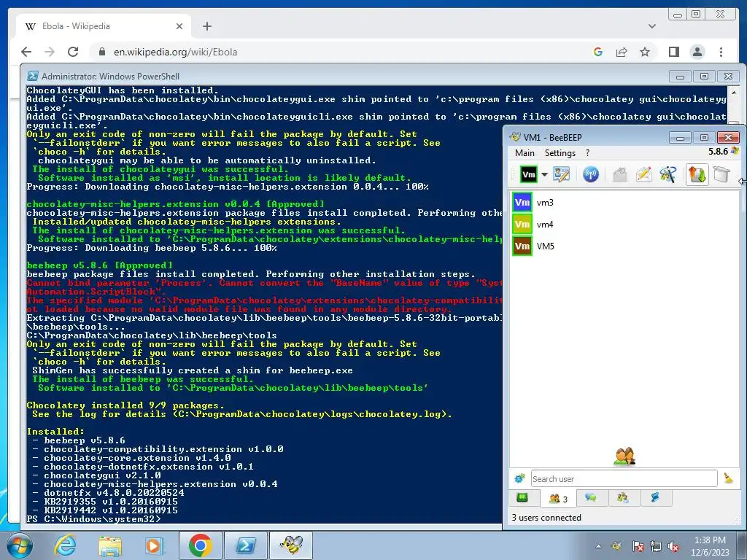Image resolution: width=747 pixels, height=560 pixels.
Task: Click the 5.8.6 version label
Action: 718,152
